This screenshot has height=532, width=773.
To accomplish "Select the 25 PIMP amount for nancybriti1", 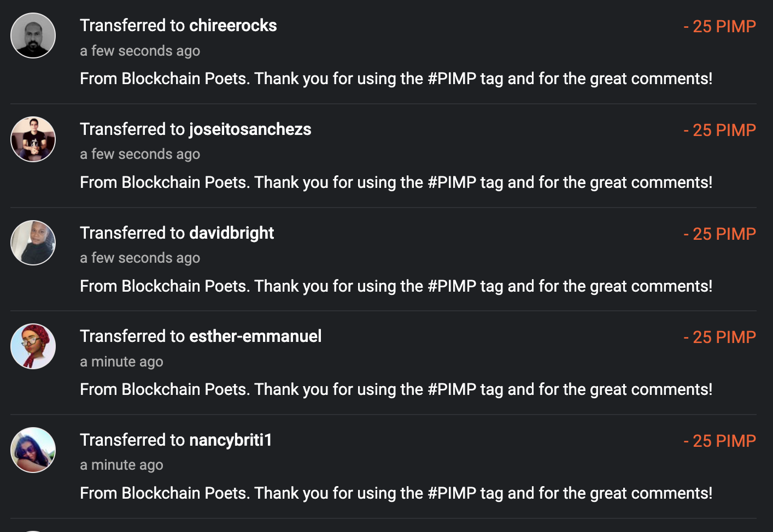I will (719, 441).
